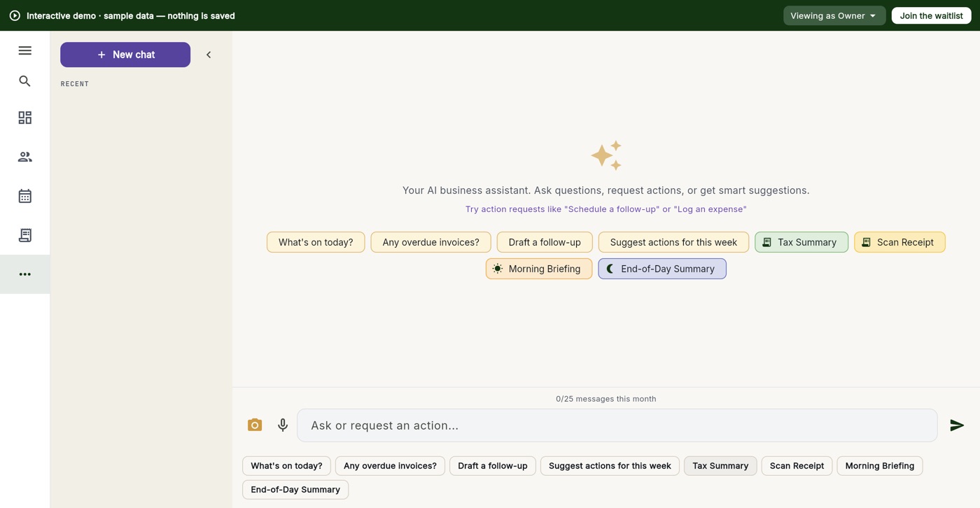
Task: Click the three-dots more icon in the sidebar
Action: 24,274
